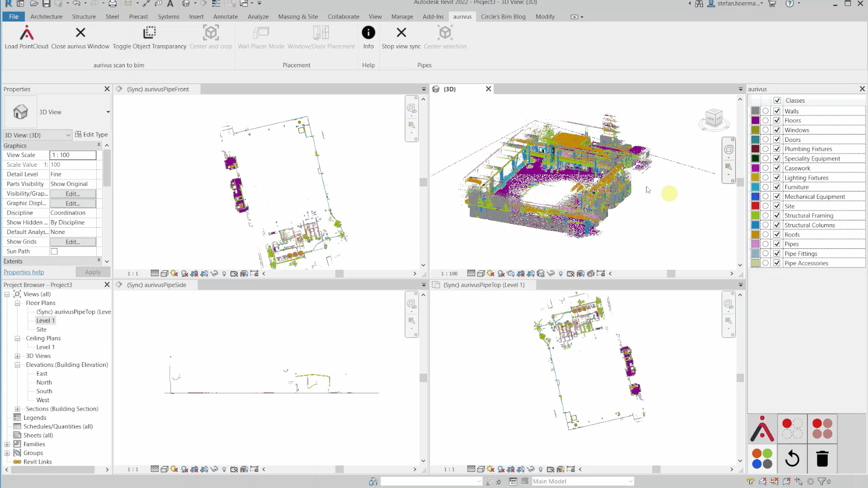The width and height of the screenshot is (868, 488).
Task: Open the Massing & Site ribbon tab
Action: 298,16
